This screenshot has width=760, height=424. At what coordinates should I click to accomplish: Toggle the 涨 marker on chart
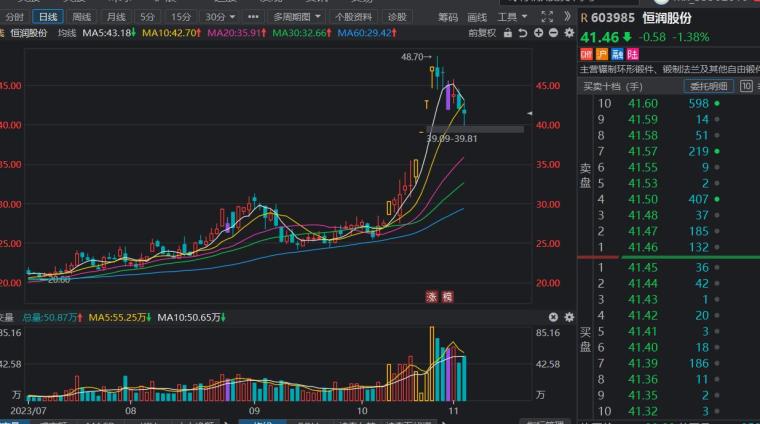(431, 296)
